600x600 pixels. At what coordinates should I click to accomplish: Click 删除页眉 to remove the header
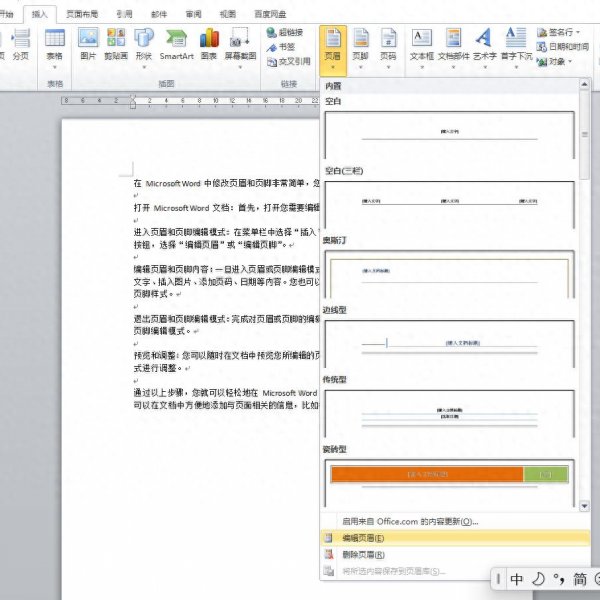pyautogui.click(x=363, y=554)
